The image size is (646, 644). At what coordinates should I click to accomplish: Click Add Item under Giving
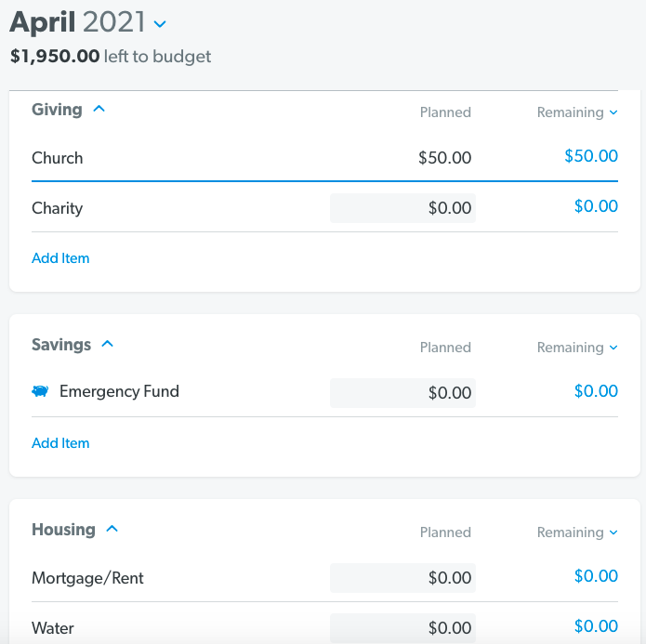[x=60, y=258]
